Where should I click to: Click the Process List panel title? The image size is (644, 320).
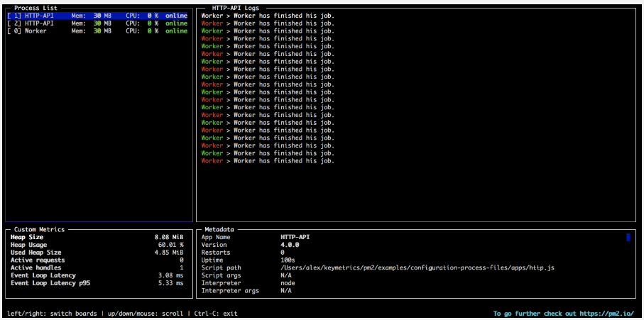click(36, 8)
